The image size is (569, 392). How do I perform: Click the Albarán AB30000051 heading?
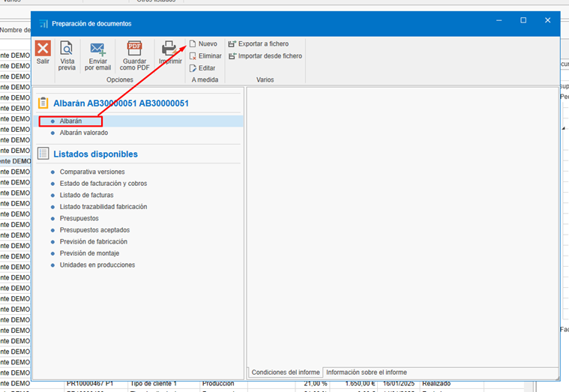[121, 103]
